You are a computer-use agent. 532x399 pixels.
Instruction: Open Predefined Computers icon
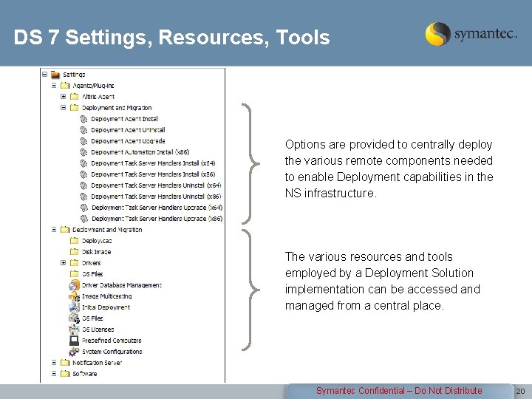[x=74, y=341]
